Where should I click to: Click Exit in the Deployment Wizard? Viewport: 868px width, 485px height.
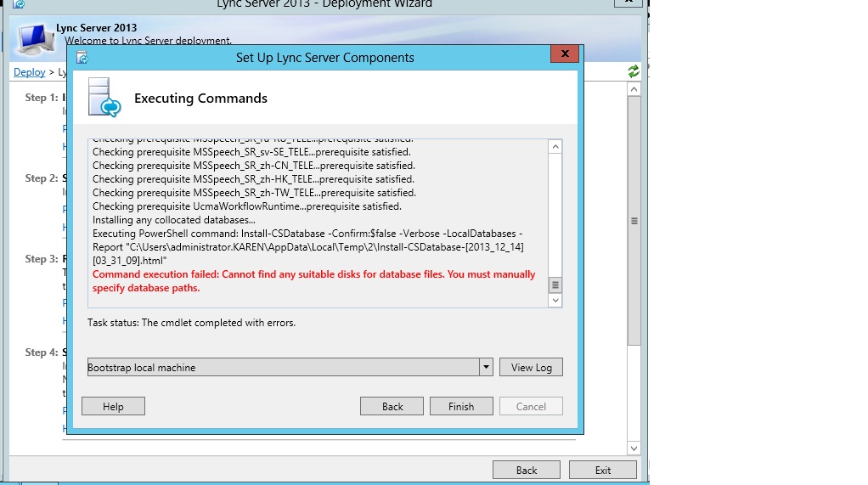coord(602,470)
